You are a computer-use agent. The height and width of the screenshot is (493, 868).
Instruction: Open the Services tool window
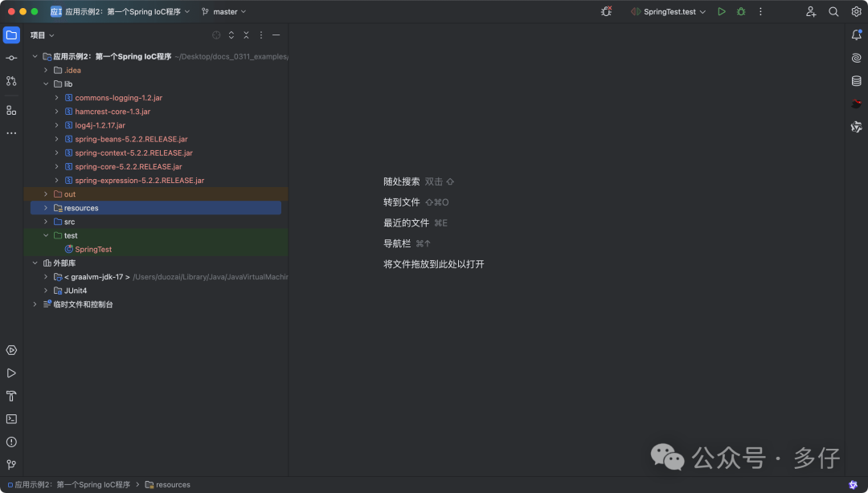(x=11, y=350)
